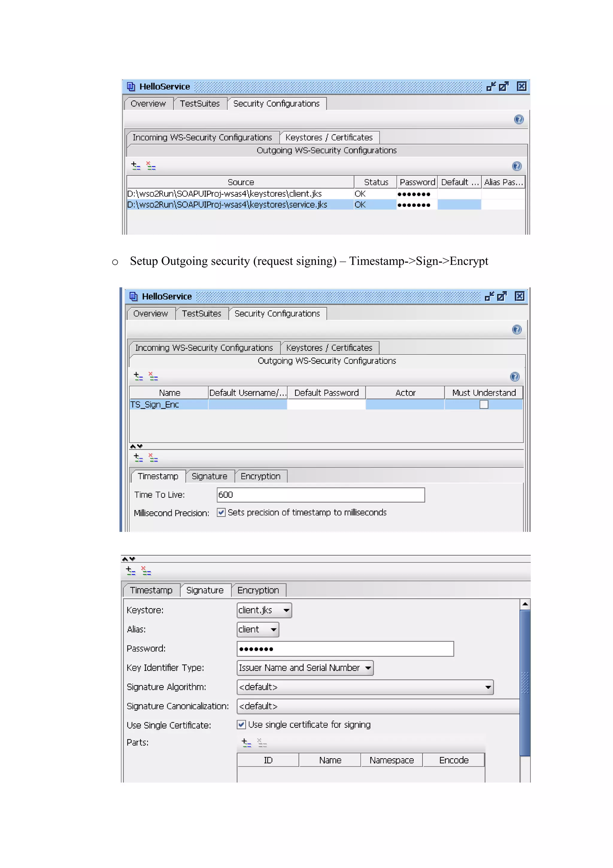
Task: Toggle Millisecond Precision checkbox
Action: (x=221, y=513)
